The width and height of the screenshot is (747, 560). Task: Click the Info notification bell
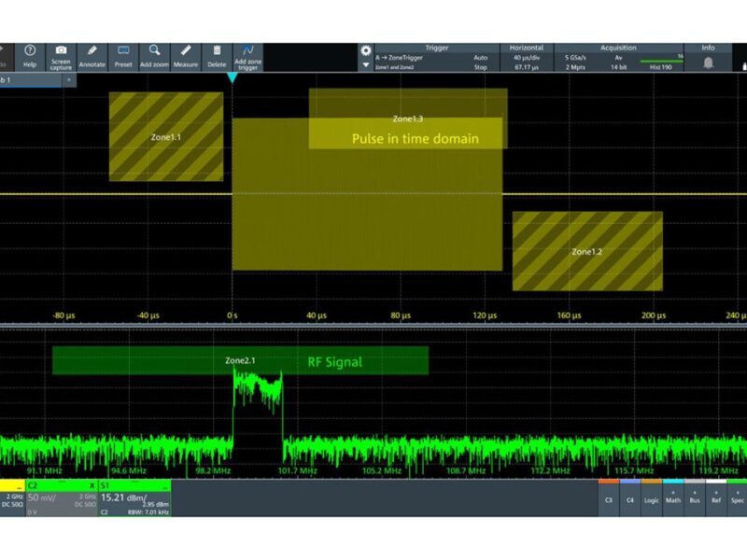708,61
